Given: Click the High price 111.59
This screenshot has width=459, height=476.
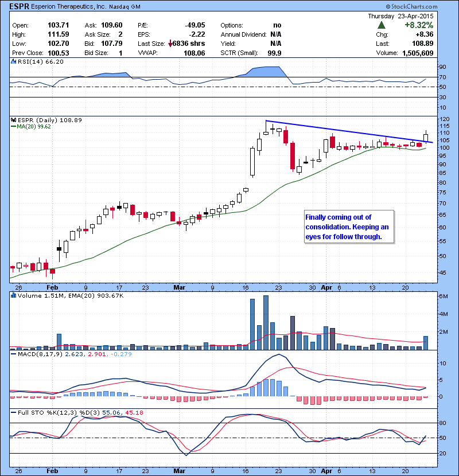Looking at the screenshot, I should click(59, 34).
